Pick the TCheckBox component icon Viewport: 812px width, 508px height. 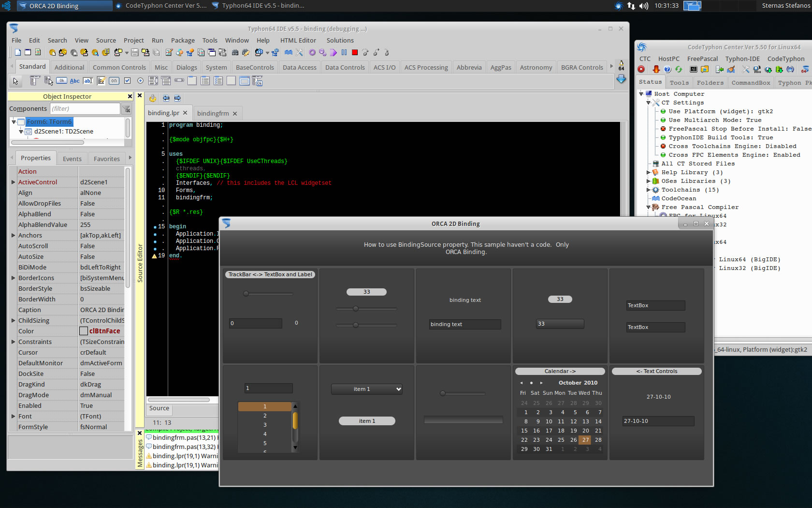(127, 81)
